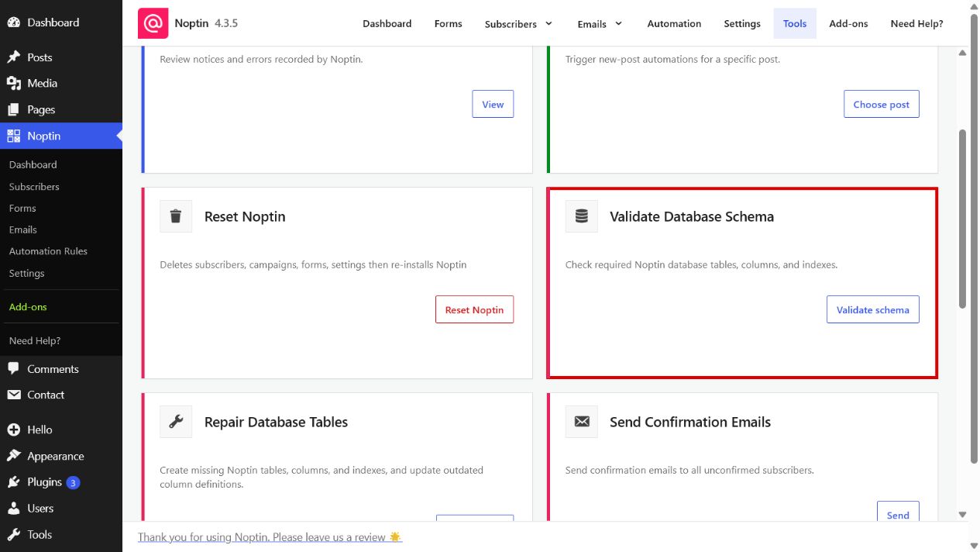Click the WordPress Dashboard gauge icon
Screen dimensions: 980x552
[14, 22]
